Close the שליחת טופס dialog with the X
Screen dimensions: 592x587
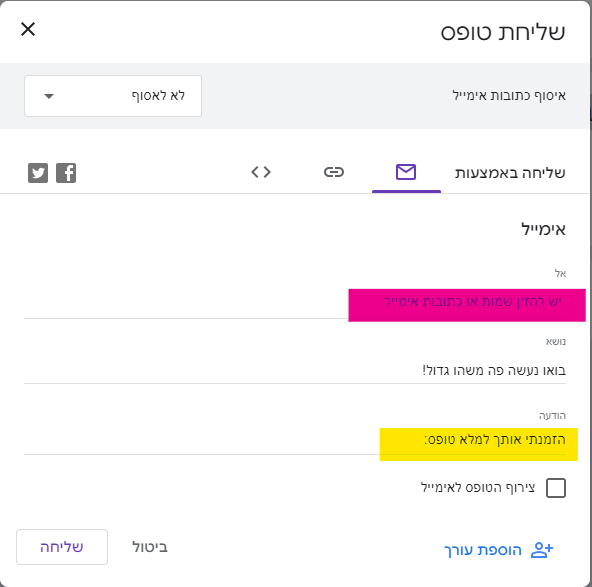click(28, 29)
